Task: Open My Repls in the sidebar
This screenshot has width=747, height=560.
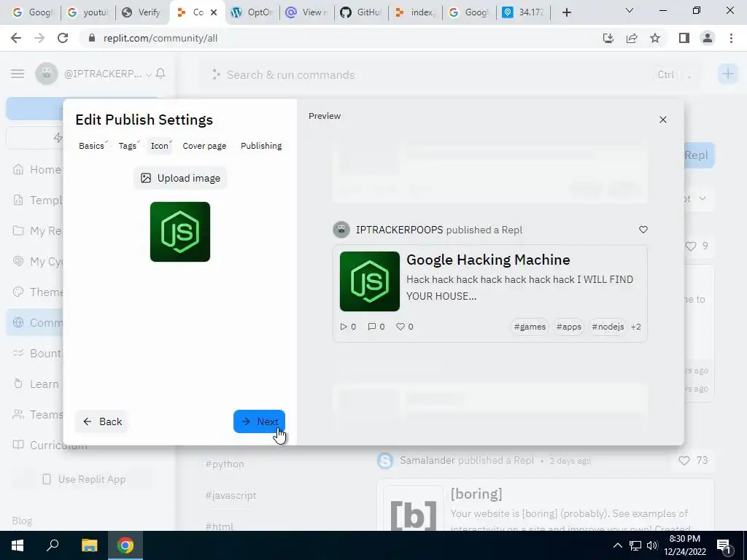Action: click(37, 231)
